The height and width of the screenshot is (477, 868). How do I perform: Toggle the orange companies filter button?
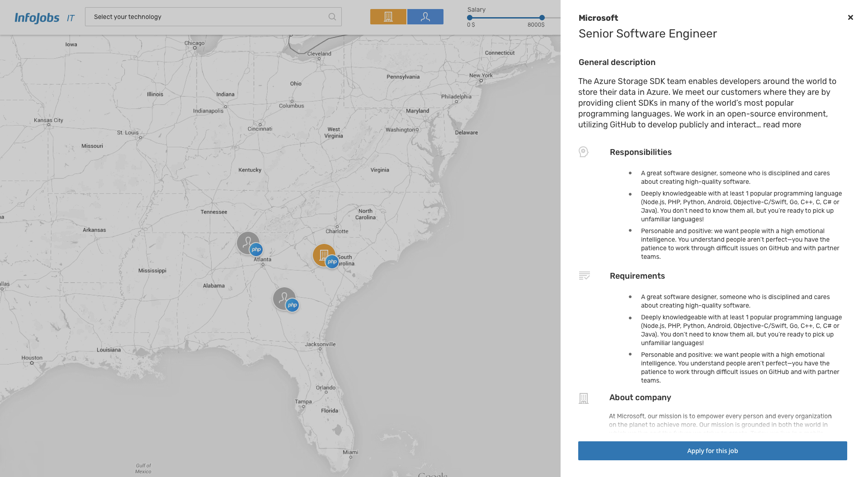coord(388,17)
